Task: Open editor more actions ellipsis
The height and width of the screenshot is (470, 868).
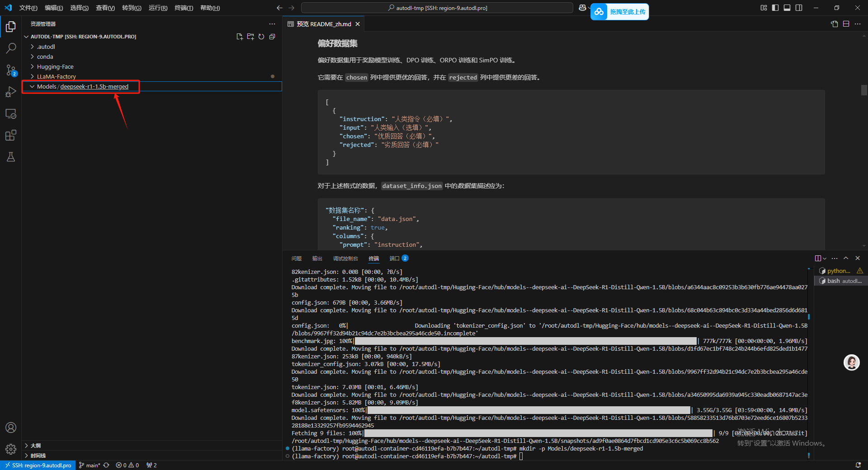Action: [858, 24]
